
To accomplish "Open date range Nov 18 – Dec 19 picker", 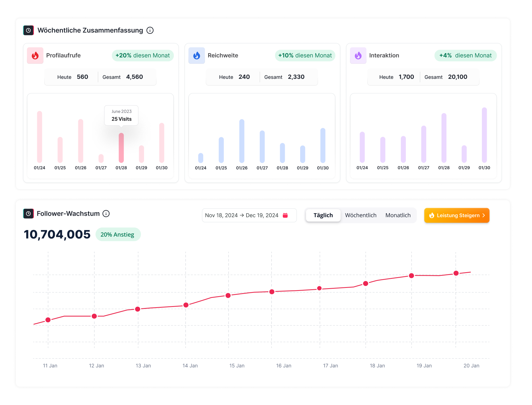I will pos(241,215).
